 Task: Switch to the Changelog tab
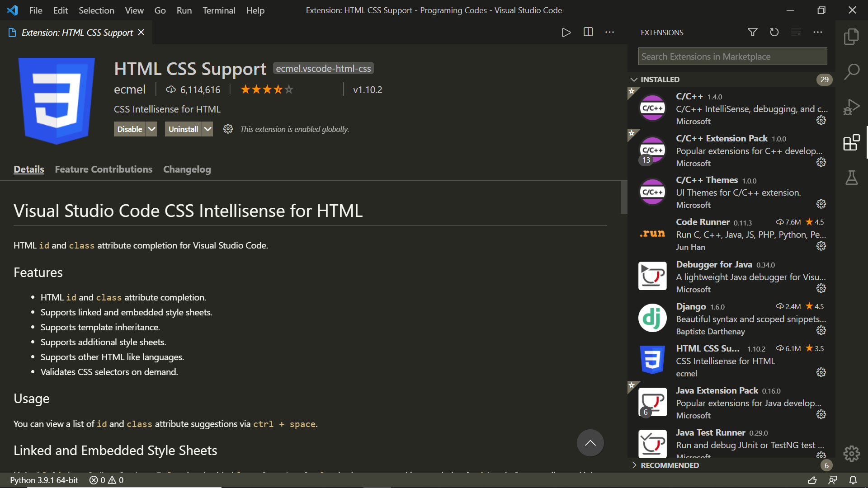click(x=187, y=169)
